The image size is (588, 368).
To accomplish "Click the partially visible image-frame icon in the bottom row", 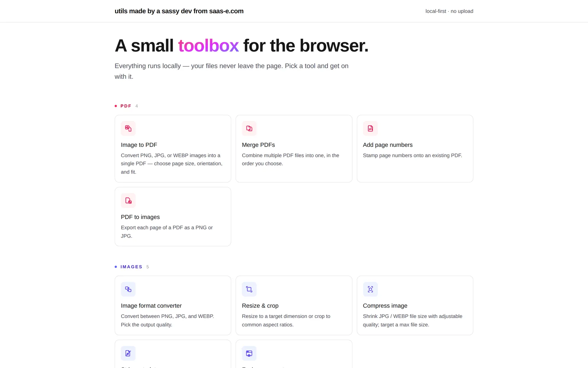I will point(249,353).
